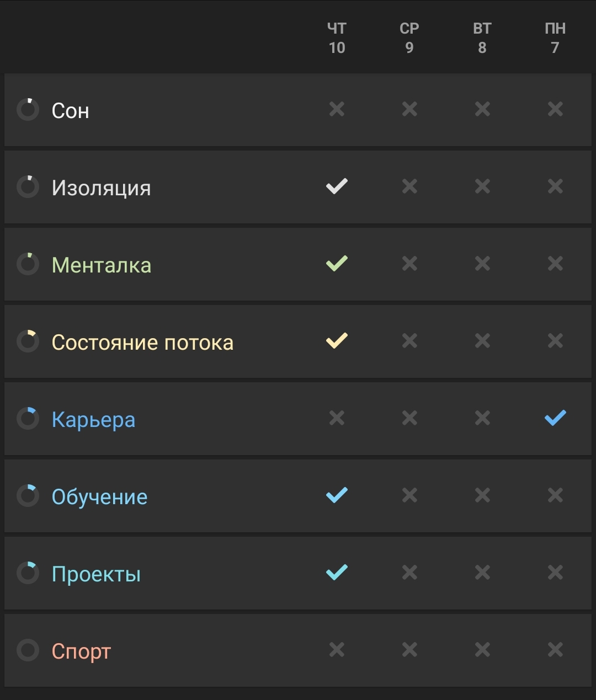Viewport: 596px width, 700px height.
Task: Select the ПН 7 column header
Action: click(x=555, y=38)
